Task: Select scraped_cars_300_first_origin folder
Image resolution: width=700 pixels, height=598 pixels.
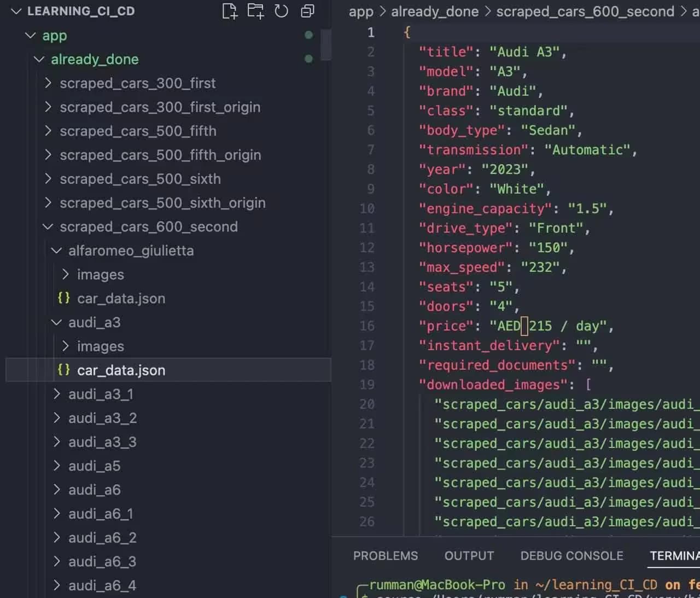Action: tap(160, 107)
